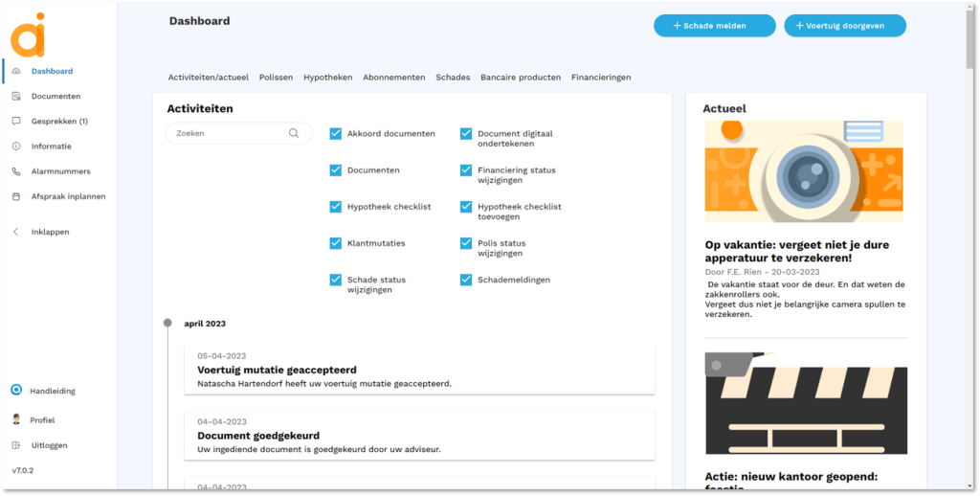The height and width of the screenshot is (496, 980).
Task: Select the Bancaire producten tab
Action: [x=521, y=78]
